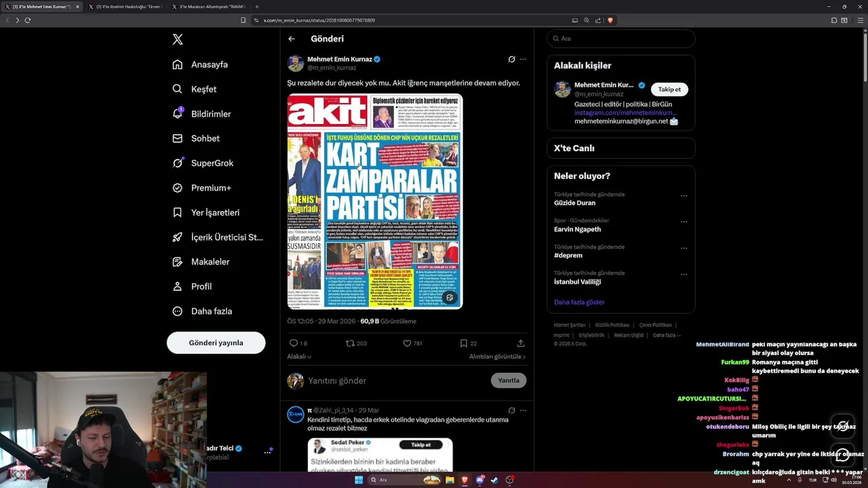Expand Daha fazla footer menu
The image size is (868, 488).
coord(667,335)
